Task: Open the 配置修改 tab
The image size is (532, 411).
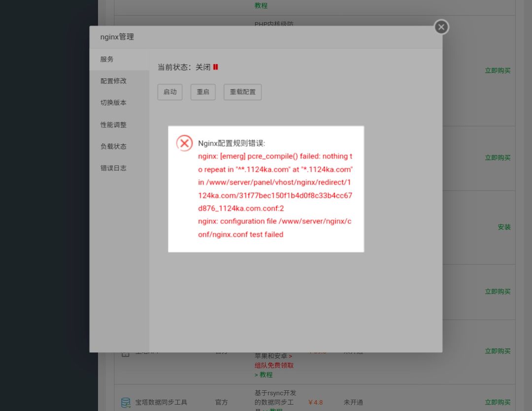Action: click(x=119, y=81)
